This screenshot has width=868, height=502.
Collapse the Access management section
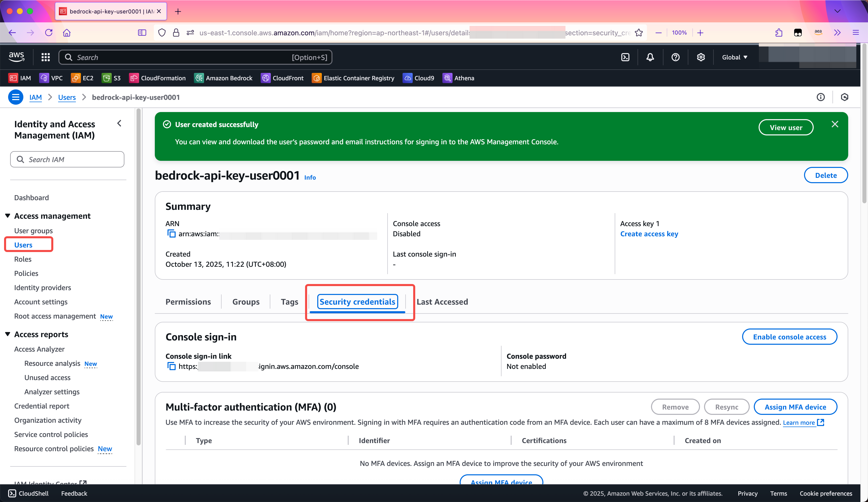pos(8,216)
